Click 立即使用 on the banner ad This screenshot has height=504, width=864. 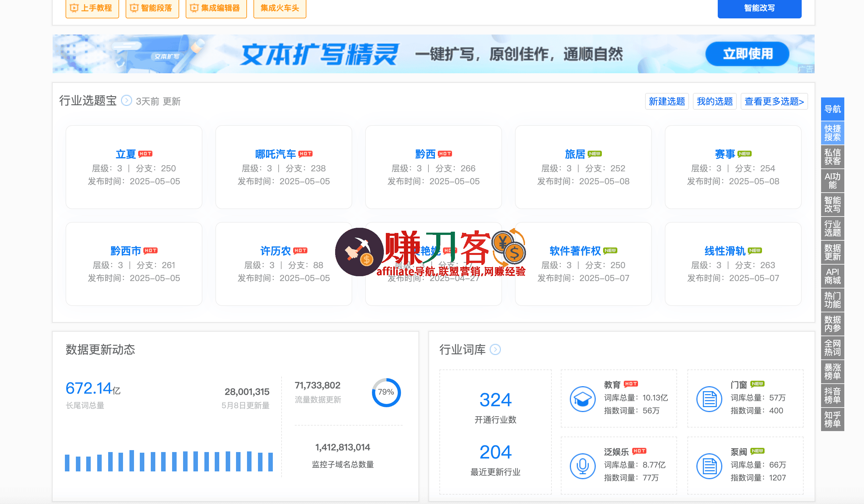[747, 54]
